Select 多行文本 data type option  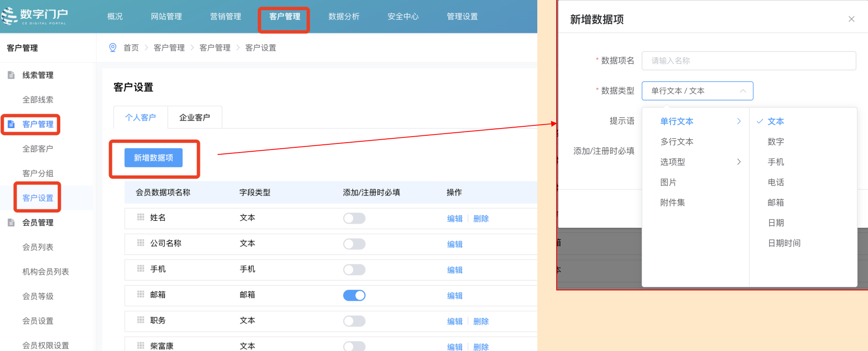point(677,142)
